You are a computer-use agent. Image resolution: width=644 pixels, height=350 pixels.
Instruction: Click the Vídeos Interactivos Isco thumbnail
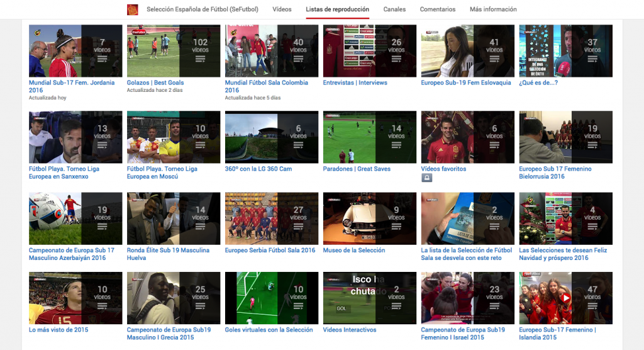coord(370,298)
